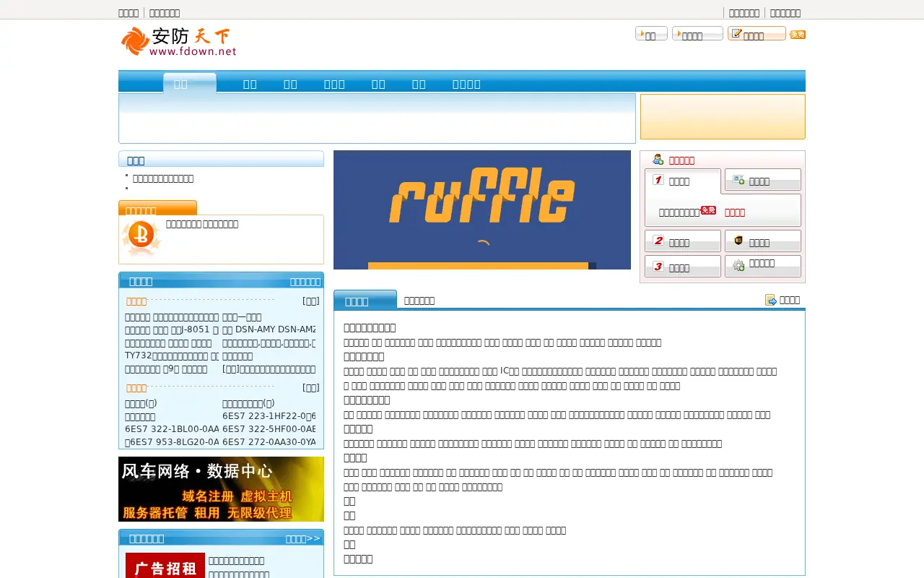924x578 pixels.
Task: Click the red 免费 badge in the right panel
Action: point(708,210)
